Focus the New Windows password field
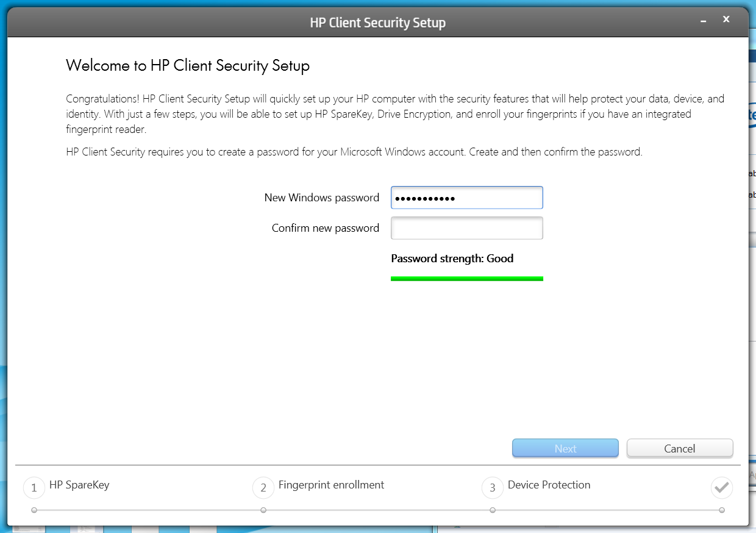The height and width of the screenshot is (533, 756). point(466,198)
